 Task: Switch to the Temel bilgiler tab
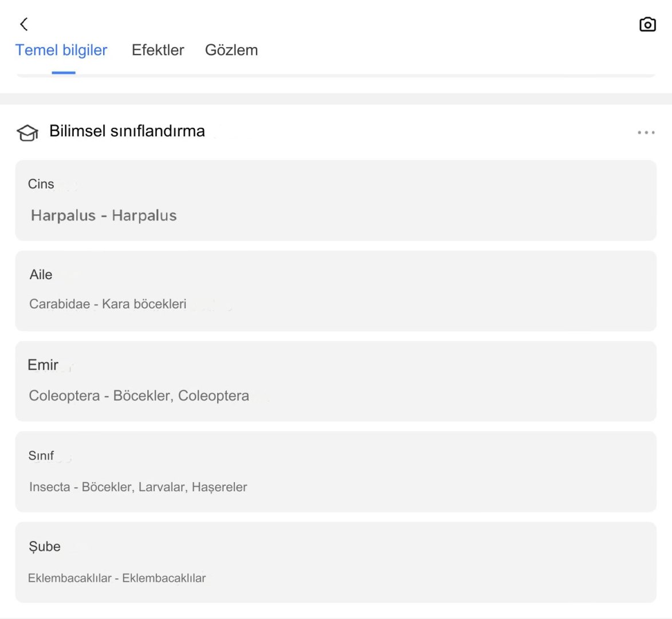(61, 50)
